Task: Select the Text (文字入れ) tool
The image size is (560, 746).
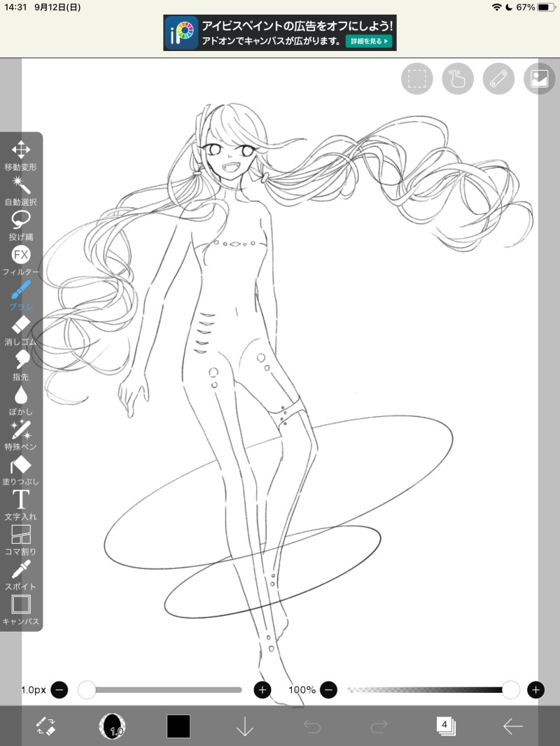Action: tap(21, 505)
